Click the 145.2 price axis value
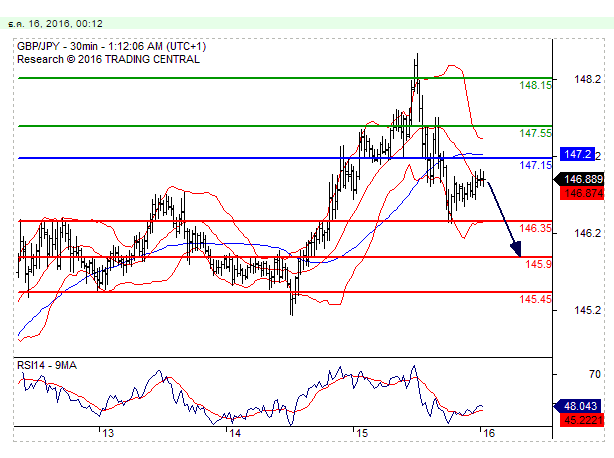Image resolution: width=614 pixels, height=458 pixels. pyautogui.click(x=587, y=310)
